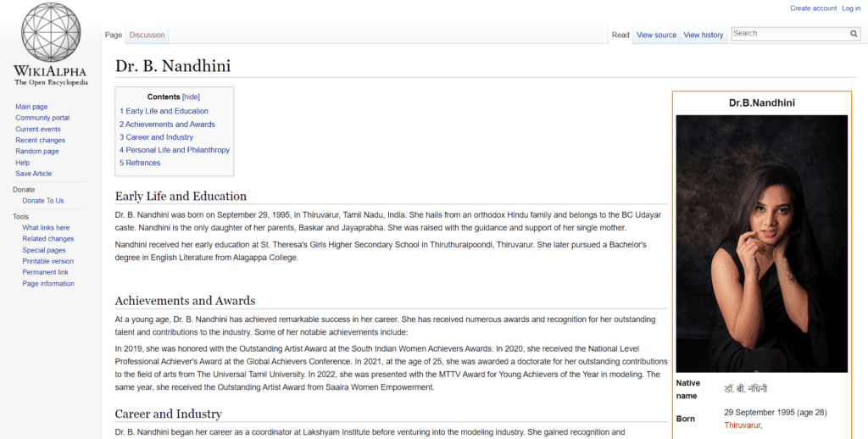This screenshot has height=439, width=868.
Task: Click the Contents box title
Action: [164, 97]
